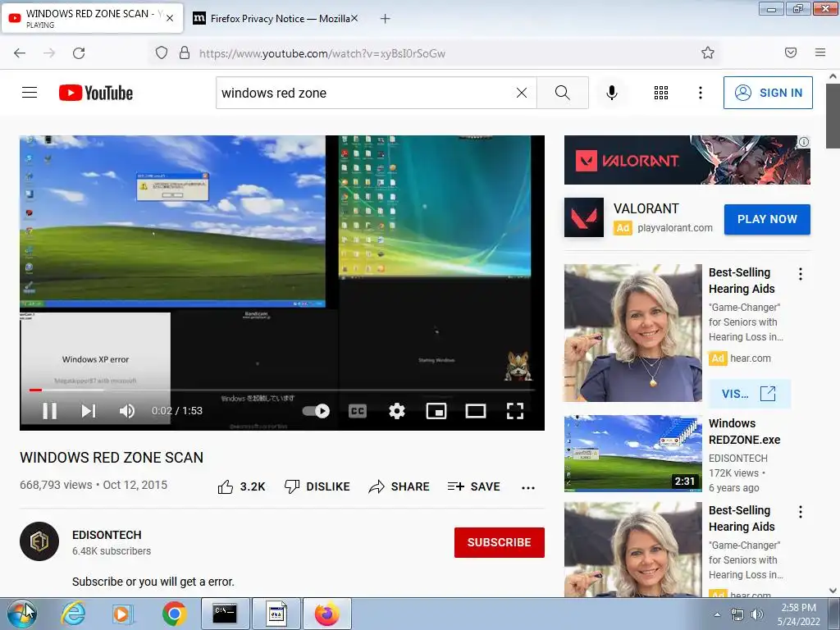
Task: Open more actions under the video
Action: coord(528,487)
